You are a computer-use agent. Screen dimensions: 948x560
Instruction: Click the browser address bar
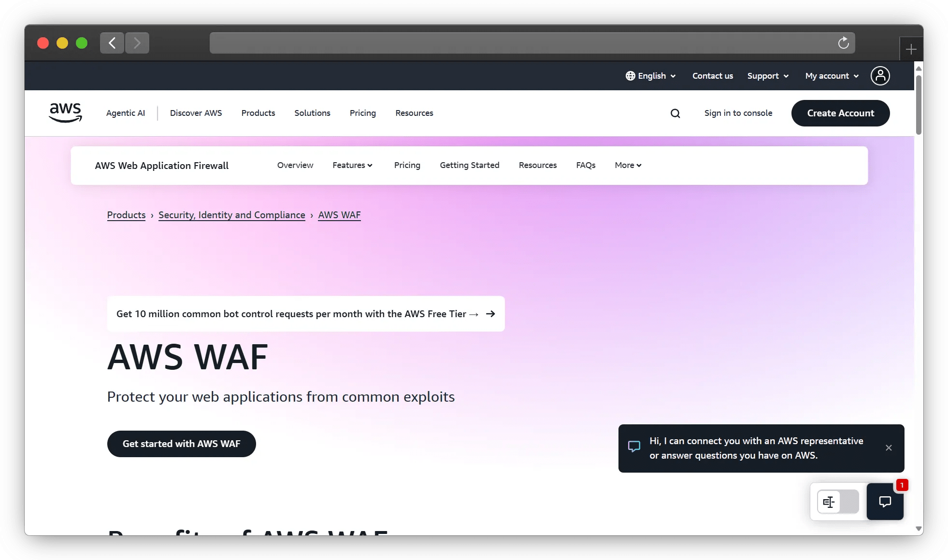pyautogui.click(x=522, y=43)
